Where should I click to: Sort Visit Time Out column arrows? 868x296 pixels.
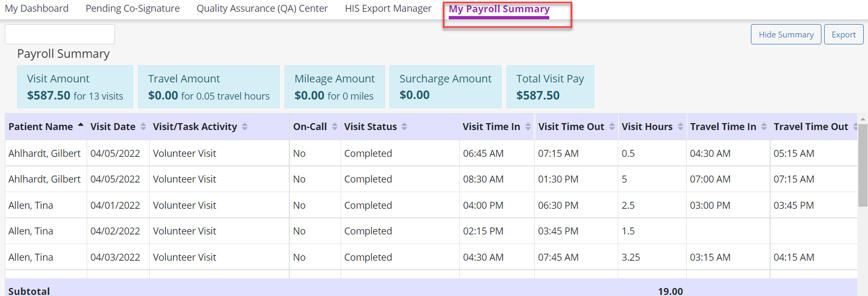612,127
